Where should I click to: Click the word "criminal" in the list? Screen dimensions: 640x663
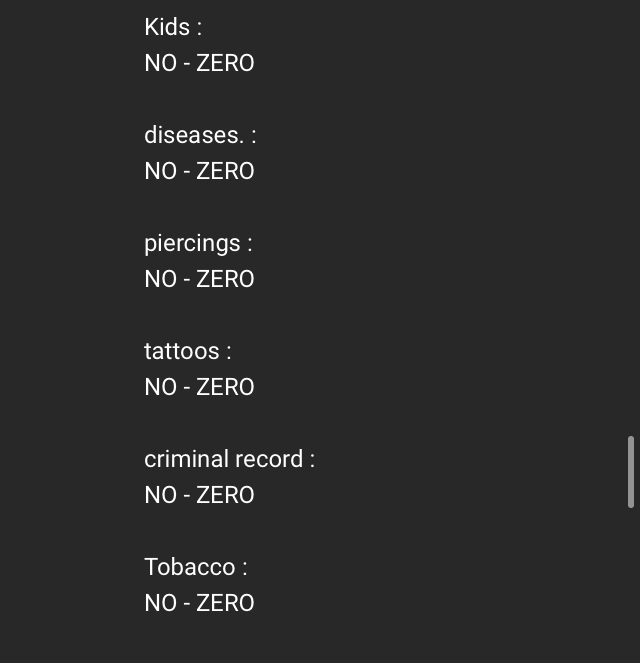[183, 460]
